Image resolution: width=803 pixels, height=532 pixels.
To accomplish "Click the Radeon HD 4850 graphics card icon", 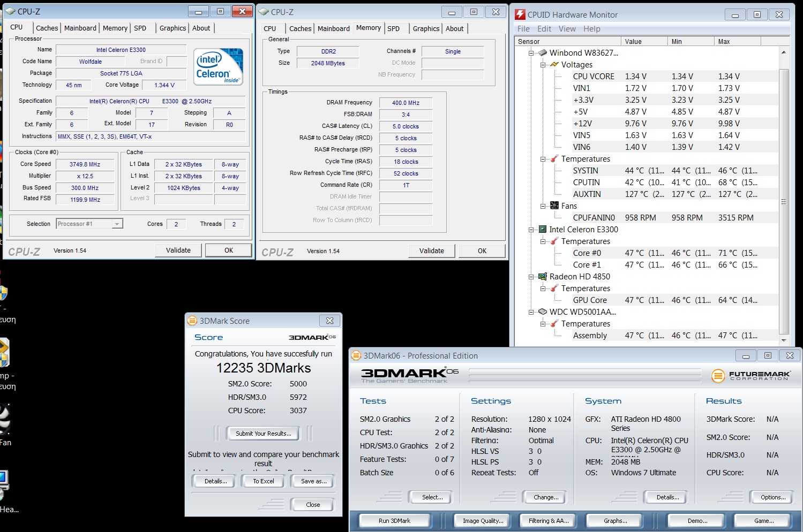I will point(543,276).
